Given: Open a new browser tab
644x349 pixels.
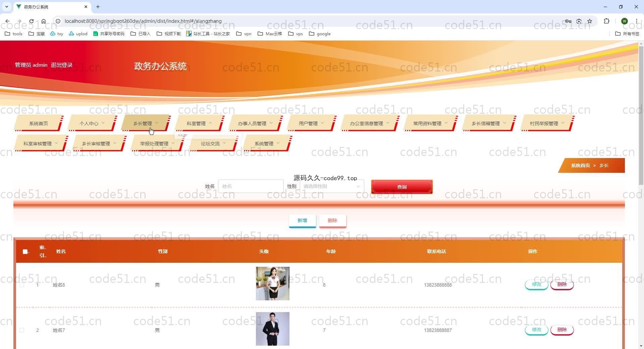Looking at the screenshot, I should [98, 7].
